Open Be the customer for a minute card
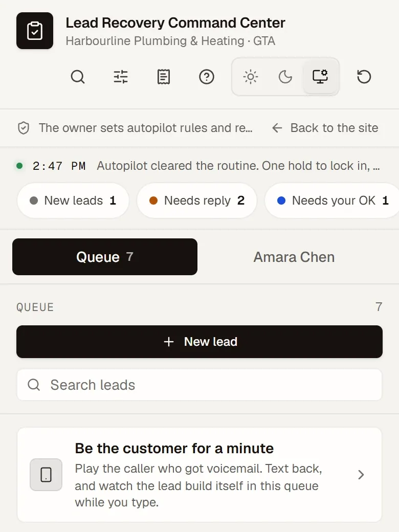This screenshot has width=399, height=532. [x=199, y=475]
